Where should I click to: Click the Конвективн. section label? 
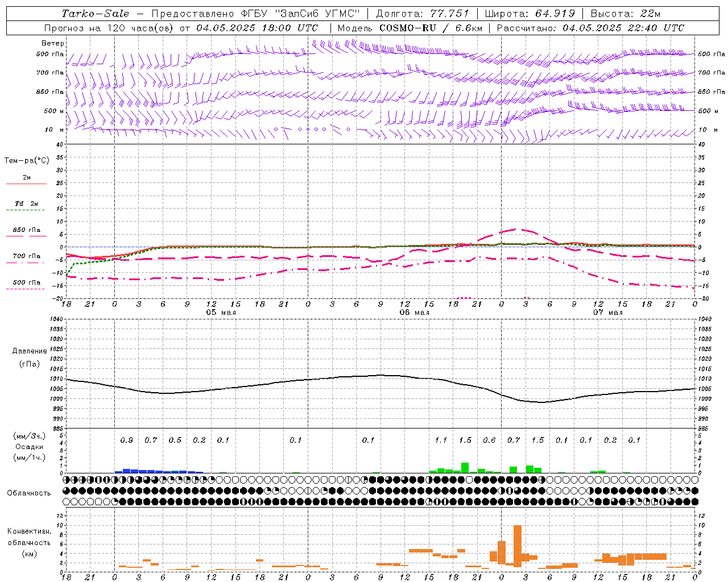[x=29, y=531]
